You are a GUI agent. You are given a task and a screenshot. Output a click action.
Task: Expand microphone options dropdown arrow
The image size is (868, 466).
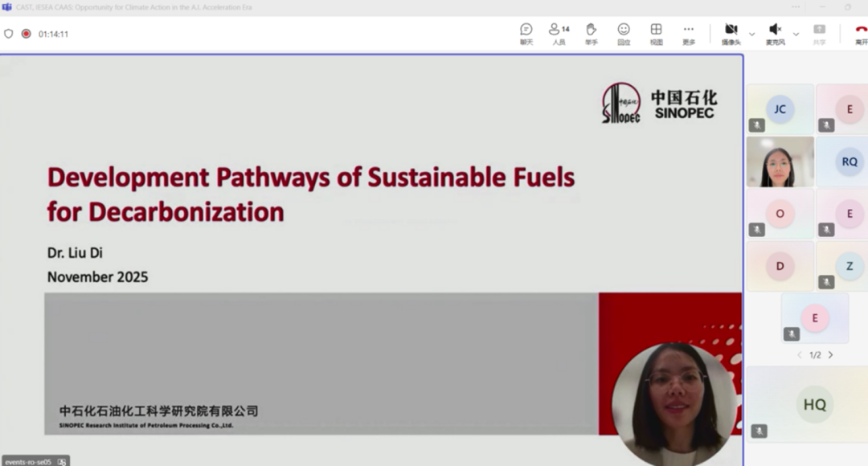point(796,34)
